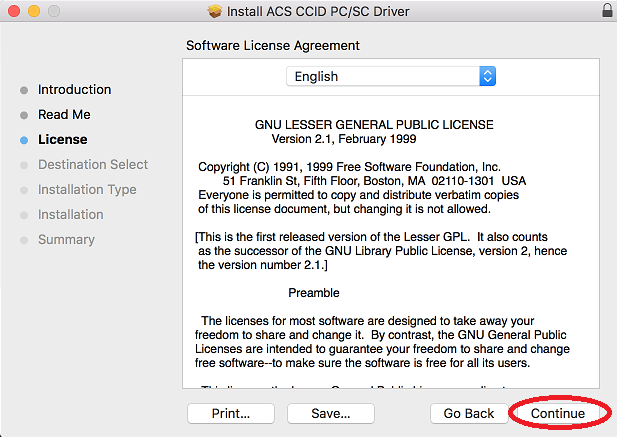Click the Software License Agreement heading
617x437 pixels.
(273, 46)
